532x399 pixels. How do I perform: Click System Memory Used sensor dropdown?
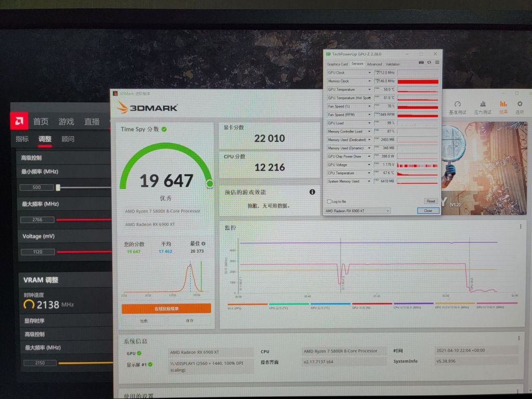point(369,181)
